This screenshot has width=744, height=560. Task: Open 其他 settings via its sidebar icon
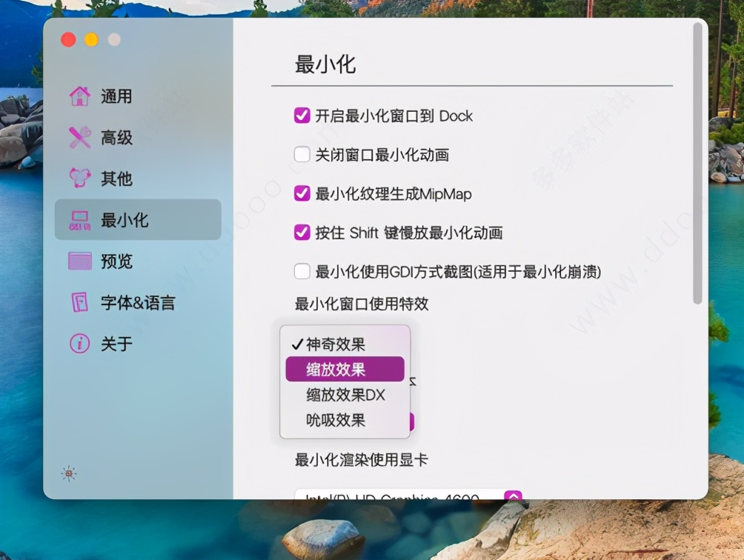[x=80, y=179]
